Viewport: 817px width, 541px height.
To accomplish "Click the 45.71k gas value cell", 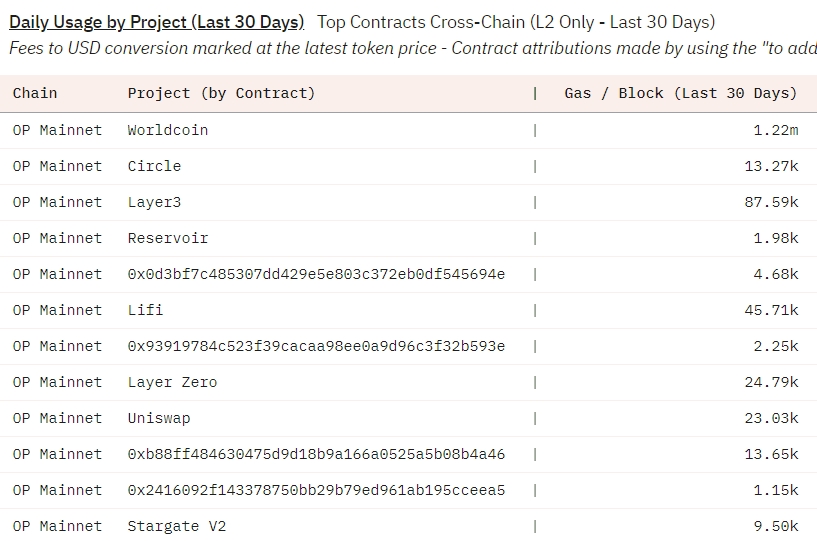I will tap(771, 310).
